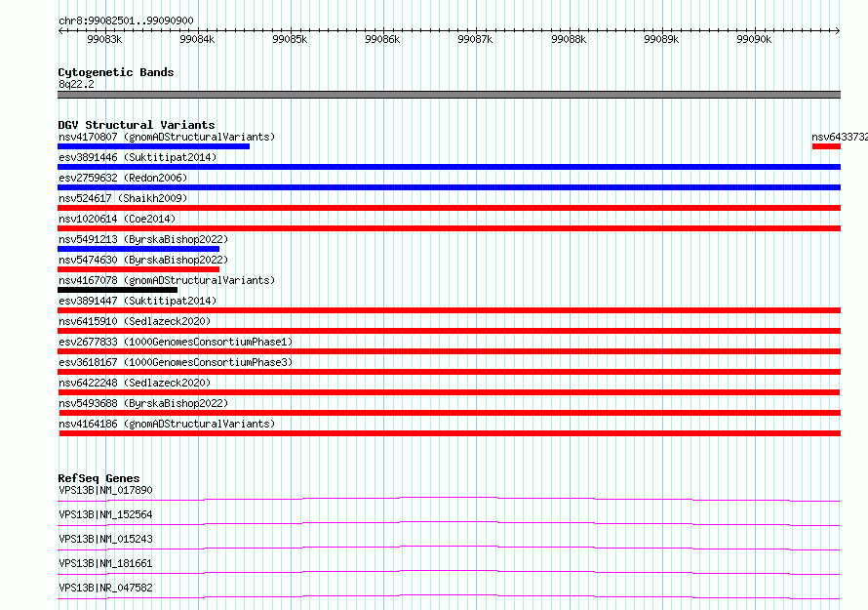Viewport: 868px width, 610px height.
Task: Open VPS13B|NM_017890 transcript label
Action: point(105,490)
